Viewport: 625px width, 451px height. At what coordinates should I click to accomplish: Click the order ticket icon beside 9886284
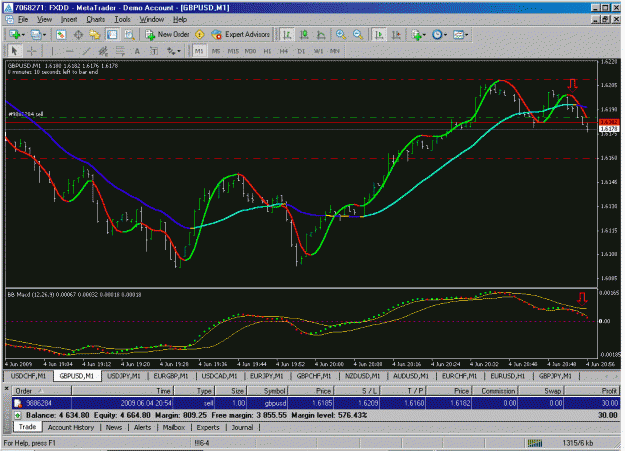[18, 403]
